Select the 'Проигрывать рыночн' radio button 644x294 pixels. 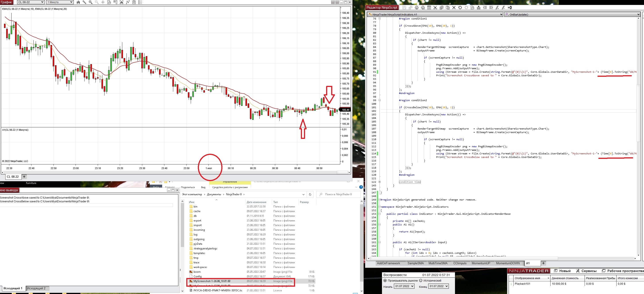(x=385, y=280)
